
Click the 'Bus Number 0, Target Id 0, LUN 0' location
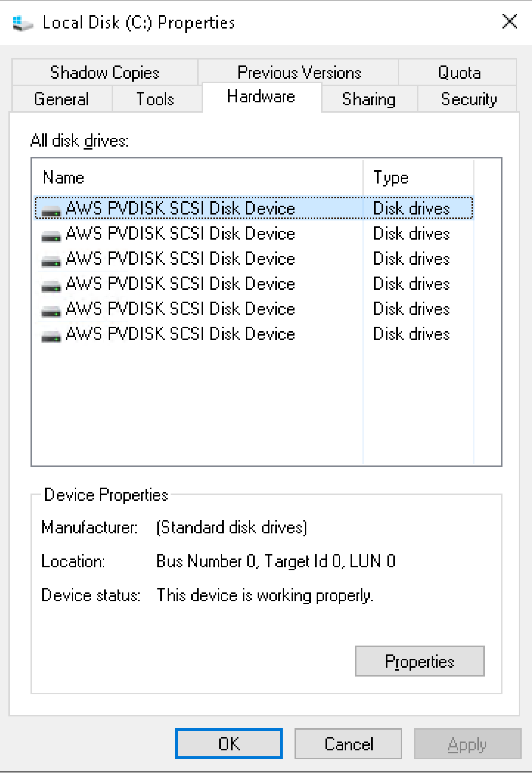pos(276,561)
